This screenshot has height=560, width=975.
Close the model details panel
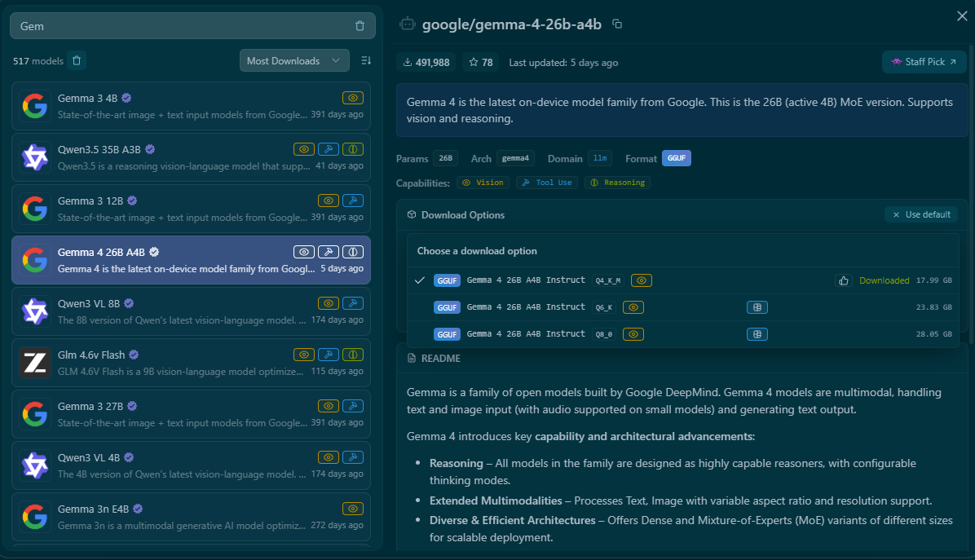pos(962,16)
